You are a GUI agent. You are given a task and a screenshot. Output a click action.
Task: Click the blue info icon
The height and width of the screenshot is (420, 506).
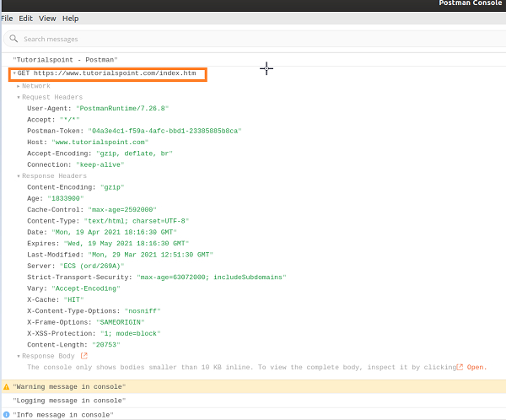point(6,414)
